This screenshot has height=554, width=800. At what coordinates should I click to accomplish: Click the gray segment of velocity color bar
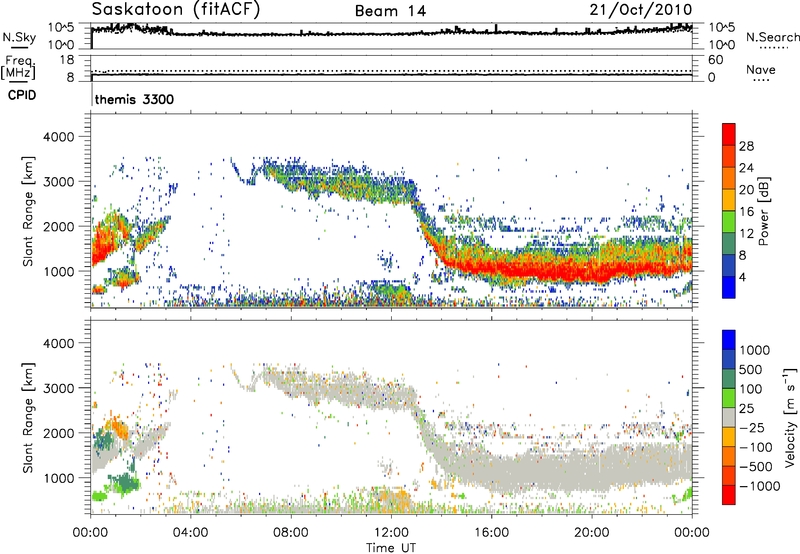coord(729,417)
